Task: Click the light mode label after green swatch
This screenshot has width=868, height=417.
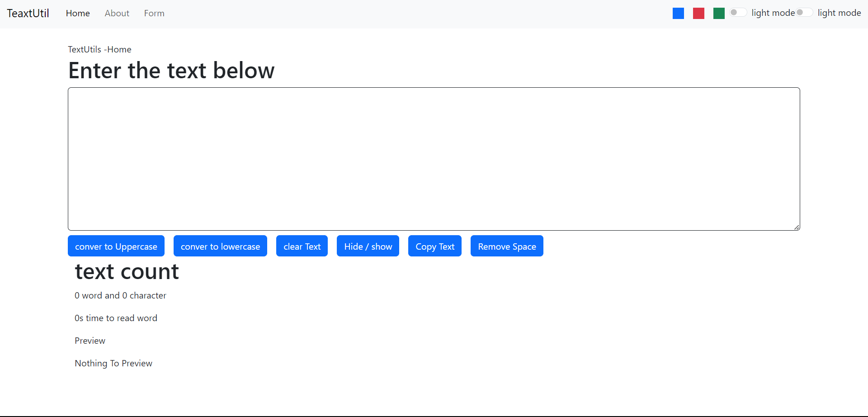Action: pyautogui.click(x=773, y=13)
